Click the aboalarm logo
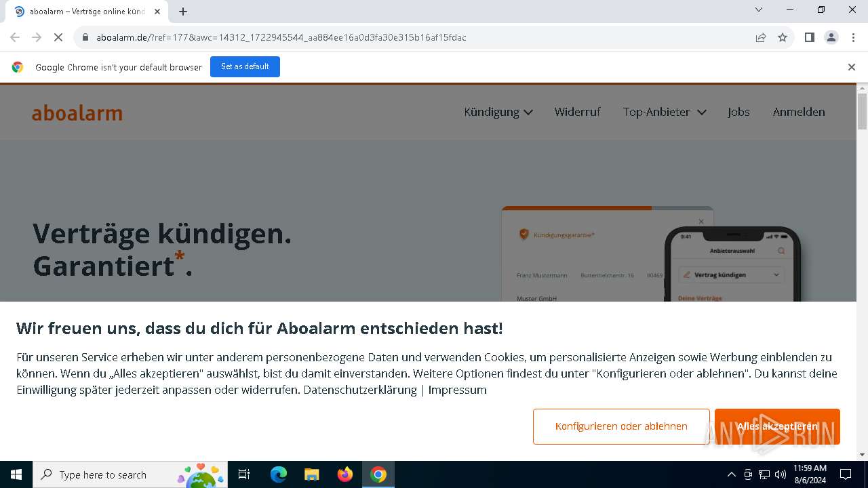This screenshot has width=868, height=488. pos(77,113)
